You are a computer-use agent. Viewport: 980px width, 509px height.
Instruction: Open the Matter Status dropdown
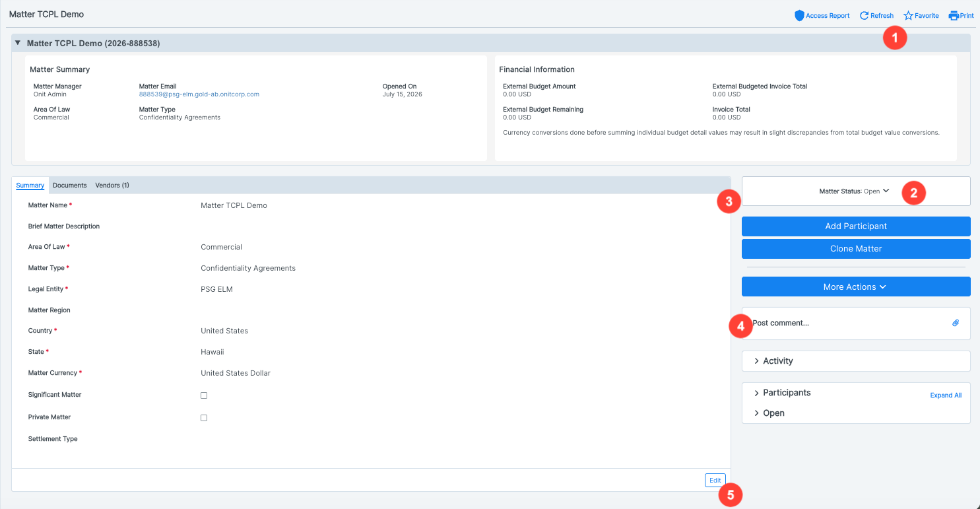tap(855, 191)
